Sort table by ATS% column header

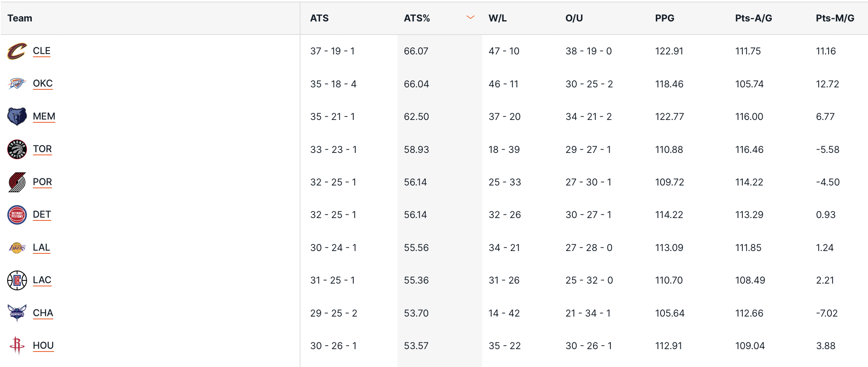(x=417, y=18)
